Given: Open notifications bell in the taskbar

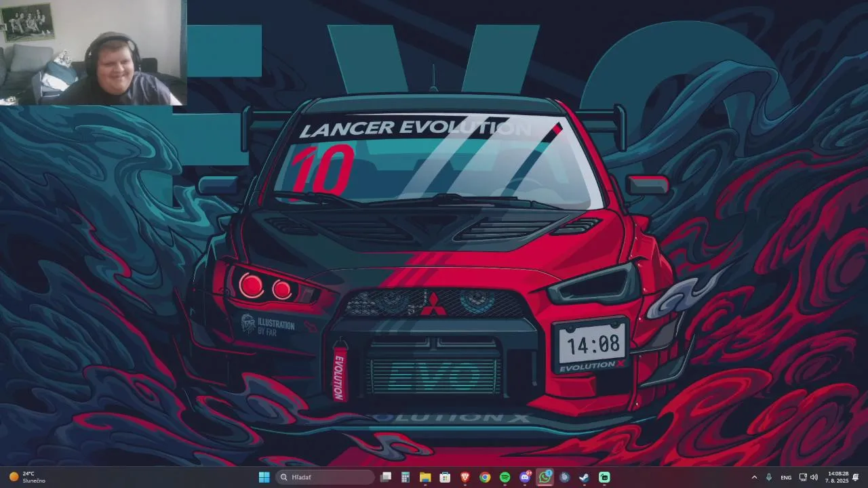Looking at the screenshot, I should point(856,477).
